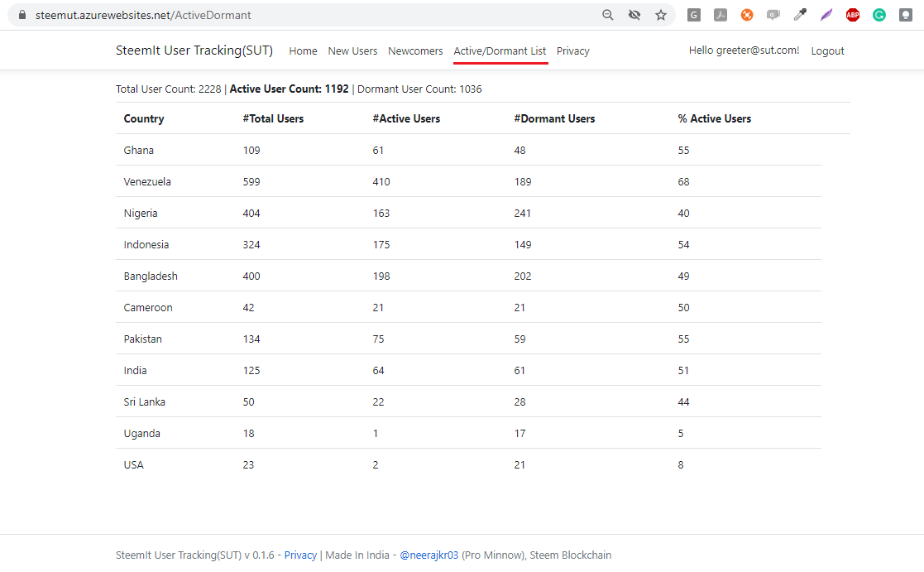The image size is (924, 572).
Task: Click Indonesia's total users value 324
Action: (x=251, y=245)
